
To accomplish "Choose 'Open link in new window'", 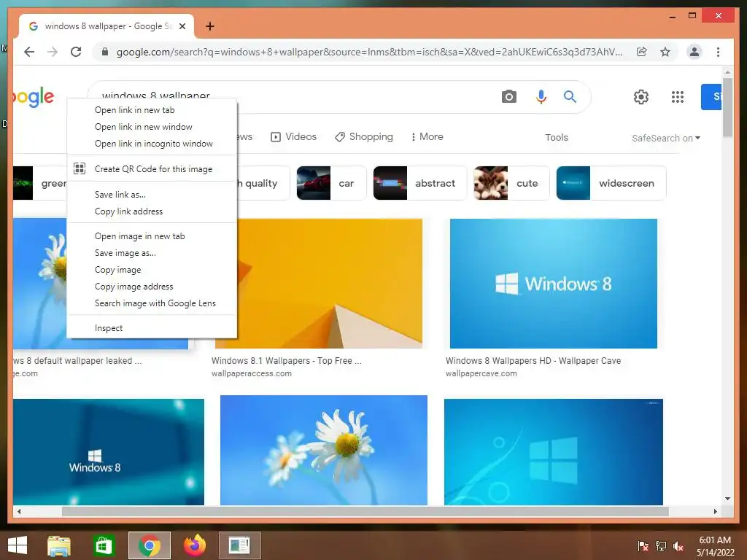I will pyautogui.click(x=152, y=127).
